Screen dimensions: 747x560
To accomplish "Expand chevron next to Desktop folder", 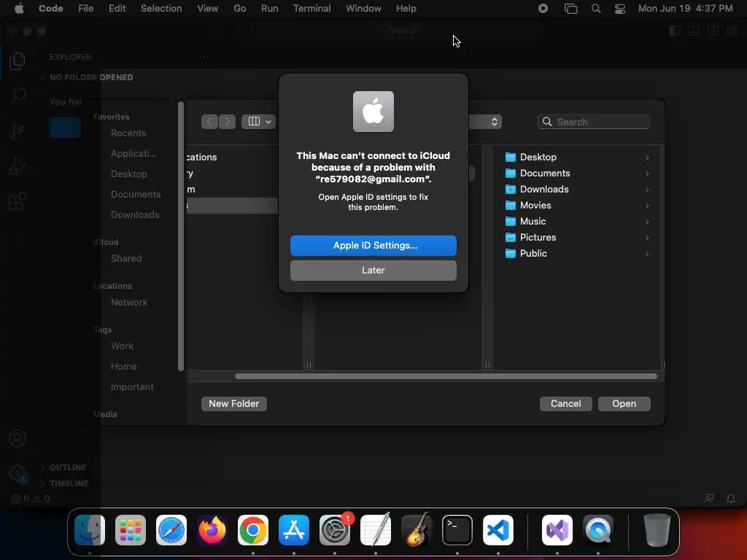I will (647, 157).
